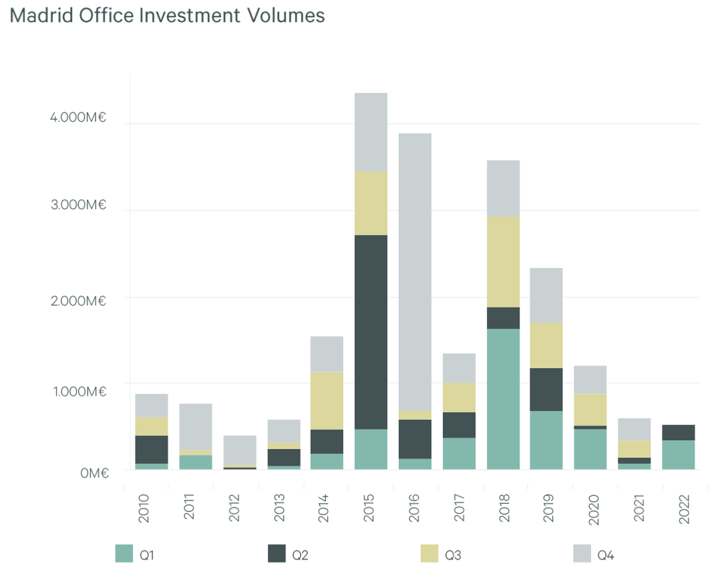Select the Q2 legend label

(x=299, y=555)
